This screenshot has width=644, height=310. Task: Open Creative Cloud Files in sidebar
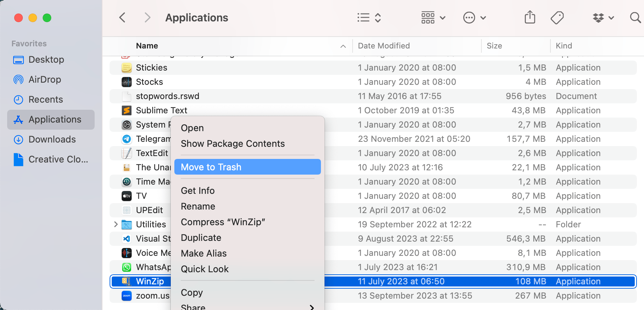pyautogui.click(x=51, y=159)
